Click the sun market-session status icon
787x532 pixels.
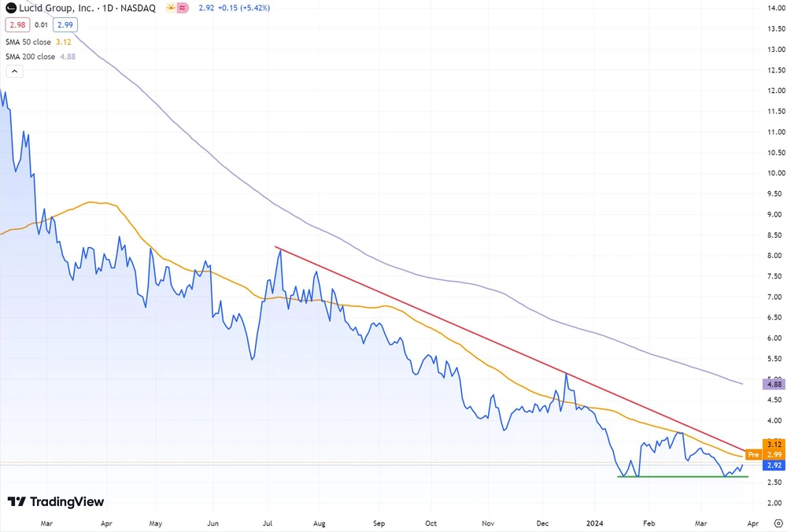pyautogui.click(x=171, y=8)
